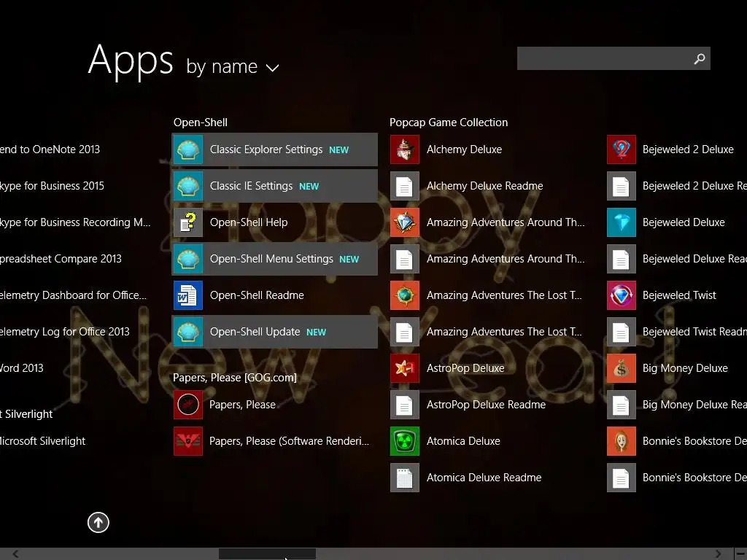This screenshot has height=560, width=747.
Task: Open Classic IE Settings shell icon
Action: (188, 186)
